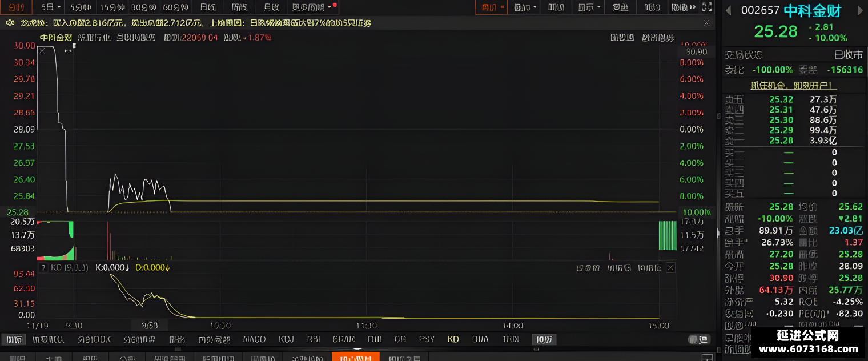Image resolution: width=868 pixels, height=361 pixels.
Task: Select the MACD indicator tab
Action: pyautogui.click(x=254, y=339)
